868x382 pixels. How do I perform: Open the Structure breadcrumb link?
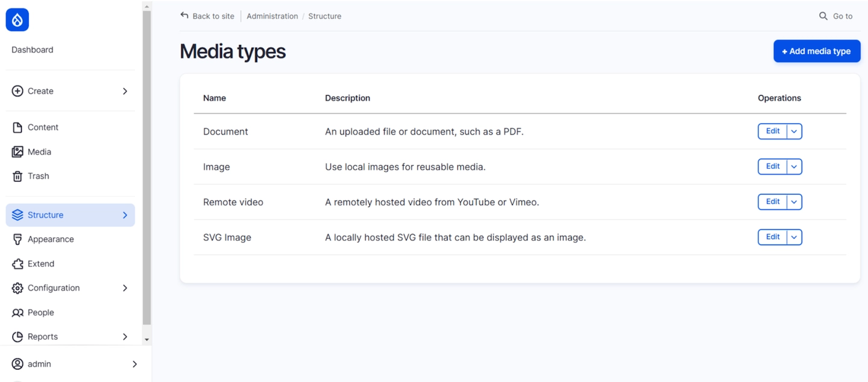325,16
